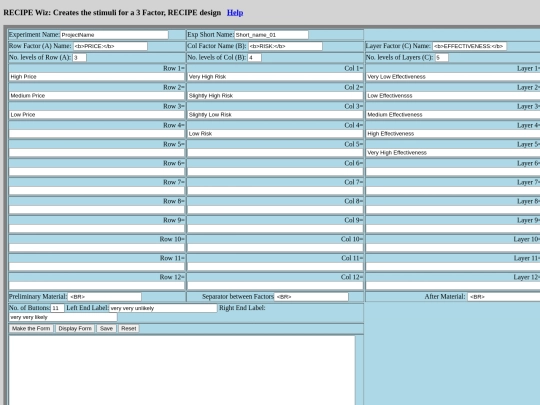540x405 pixels.
Task: Edit Row 3 field containing Low Price
Action: coord(97,115)
